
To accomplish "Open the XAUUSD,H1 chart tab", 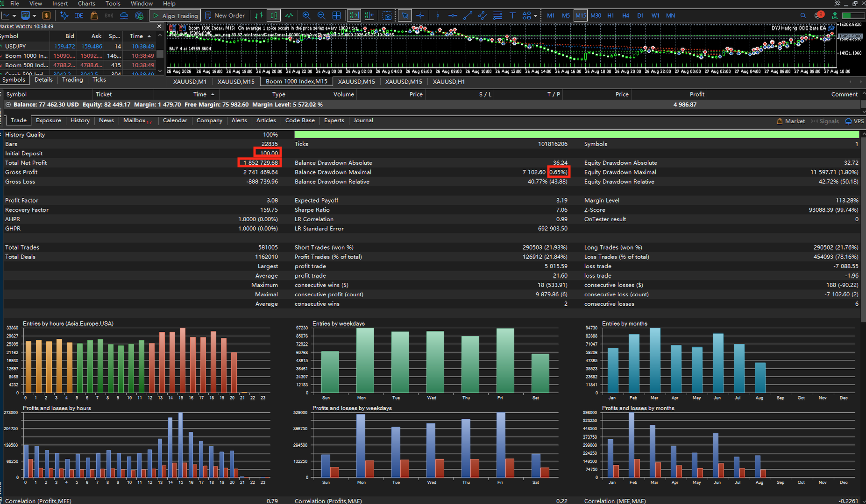I will click(448, 82).
